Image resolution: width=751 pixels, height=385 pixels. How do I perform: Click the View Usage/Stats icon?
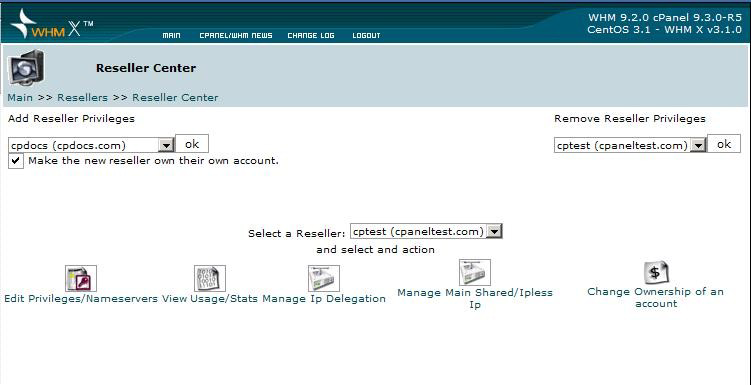tap(209, 279)
